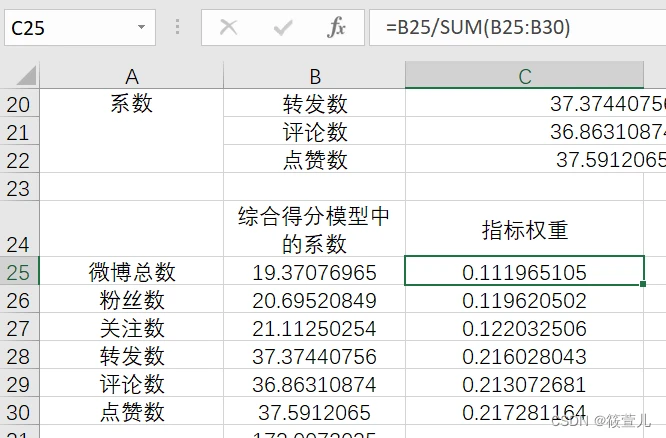Click cell B22 containing 点赞数
The width and height of the screenshot is (666, 438).
315,159
